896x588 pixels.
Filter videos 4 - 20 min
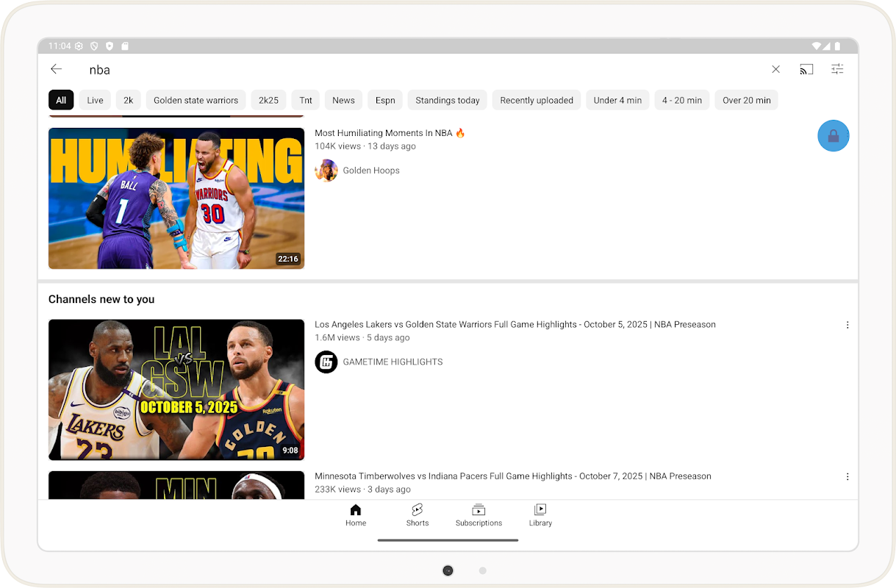(682, 100)
